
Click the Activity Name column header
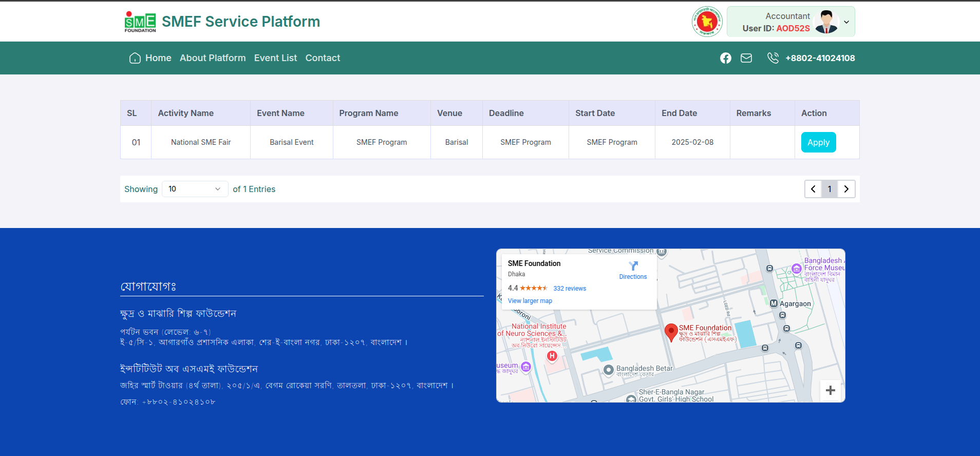click(201, 113)
